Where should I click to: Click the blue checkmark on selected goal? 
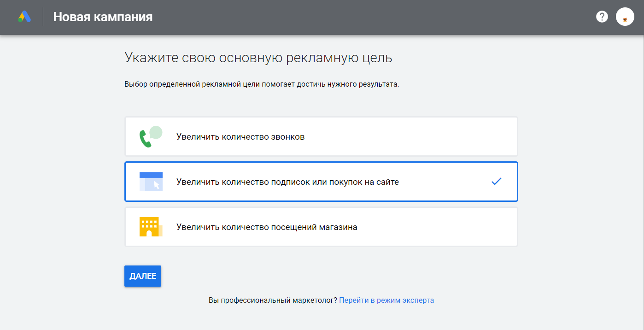pyautogui.click(x=496, y=182)
